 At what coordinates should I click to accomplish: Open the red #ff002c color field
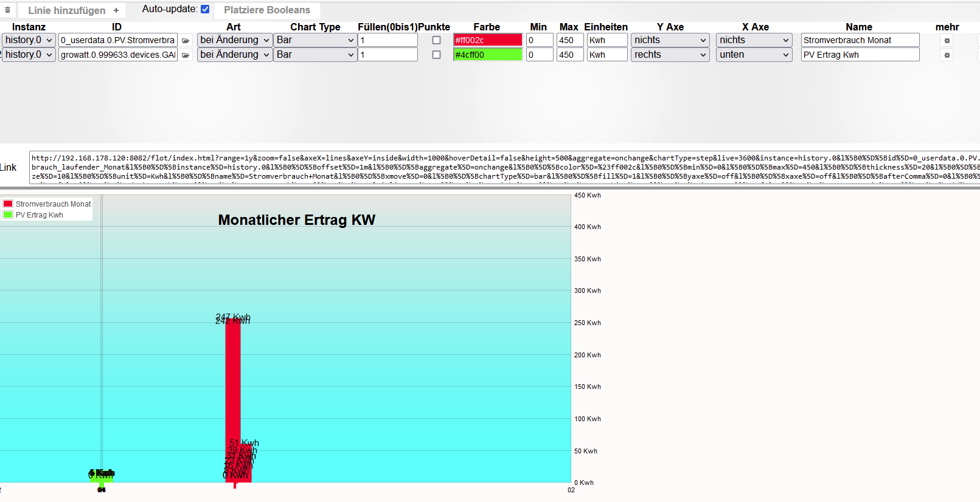click(x=488, y=40)
